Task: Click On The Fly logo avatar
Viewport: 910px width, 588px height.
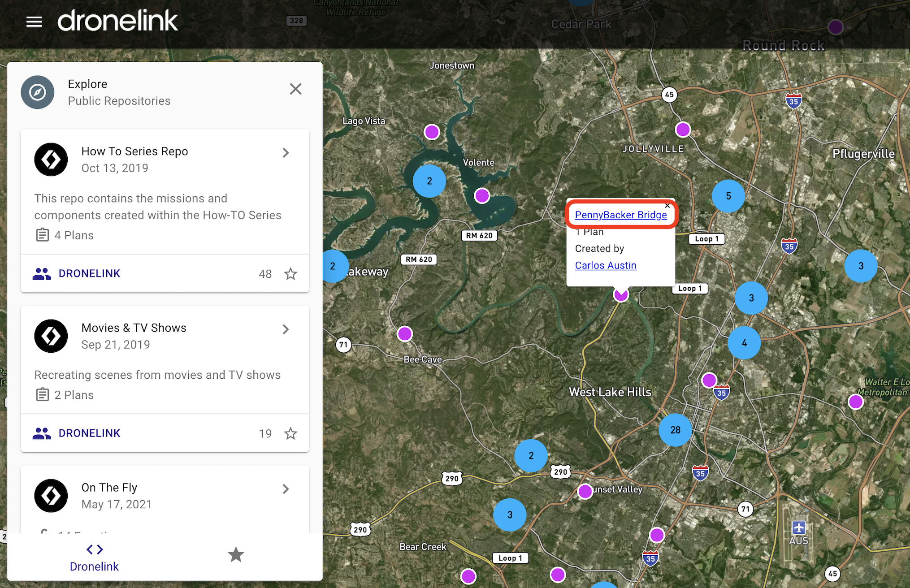Action: 51,496
